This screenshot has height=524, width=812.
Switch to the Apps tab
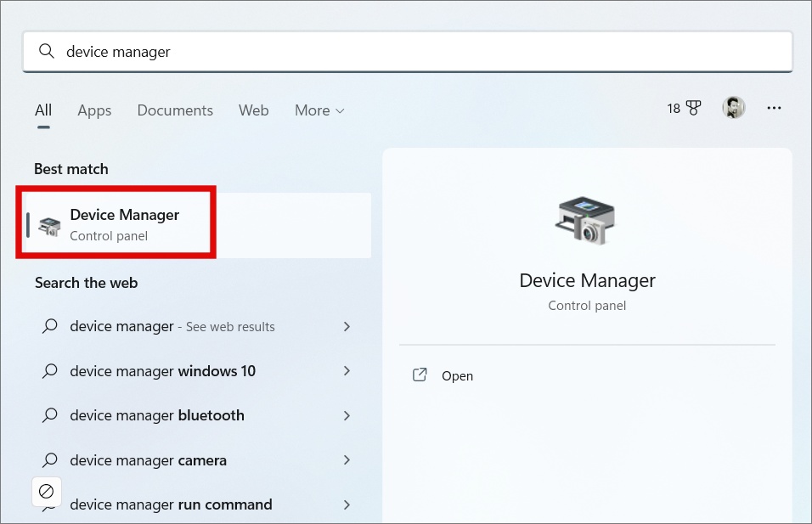94,110
